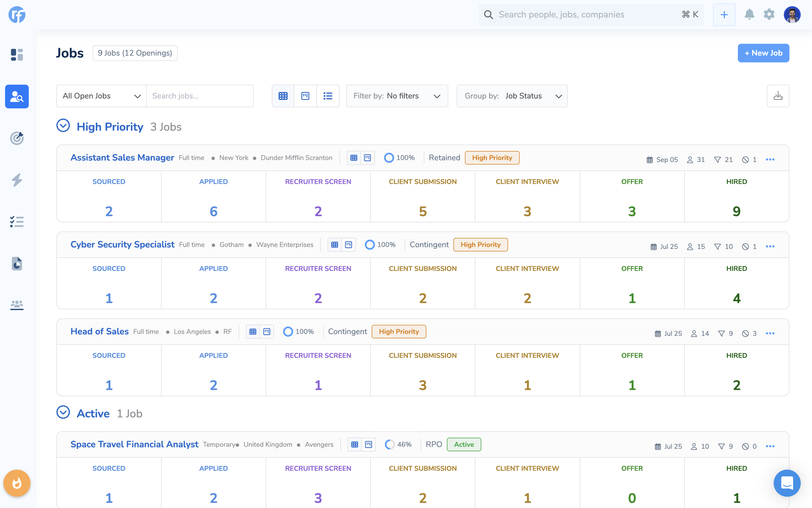Open Recruiter Screen count 3 for Space Travel Analyst
The height and width of the screenshot is (508, 812).
[318, 499]
